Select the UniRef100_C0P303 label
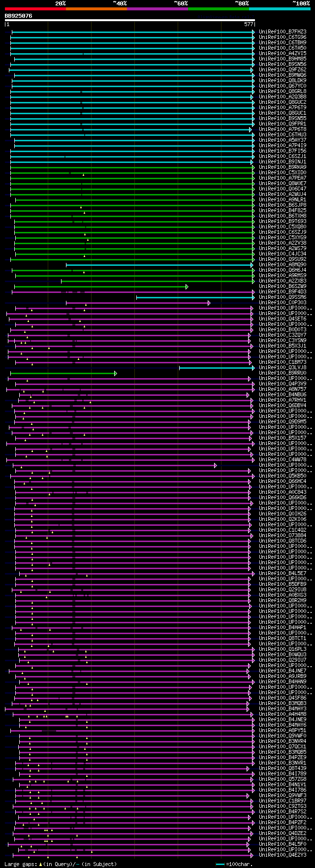This screenshot has width=315, height=868. pos(283,303)
